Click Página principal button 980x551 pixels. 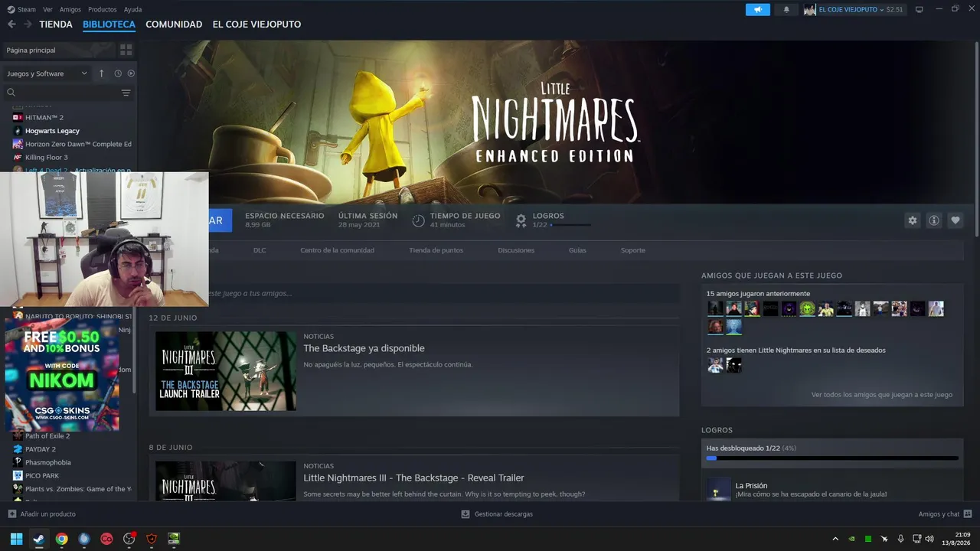(x=59, y=50)
